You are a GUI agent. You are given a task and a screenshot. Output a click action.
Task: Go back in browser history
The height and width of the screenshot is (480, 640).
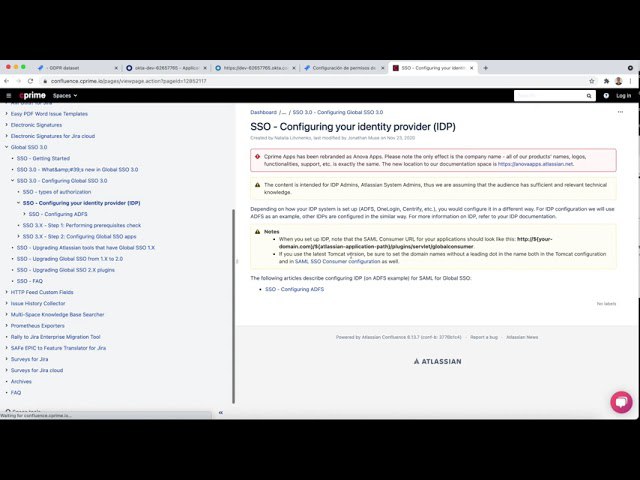[7, 81]
